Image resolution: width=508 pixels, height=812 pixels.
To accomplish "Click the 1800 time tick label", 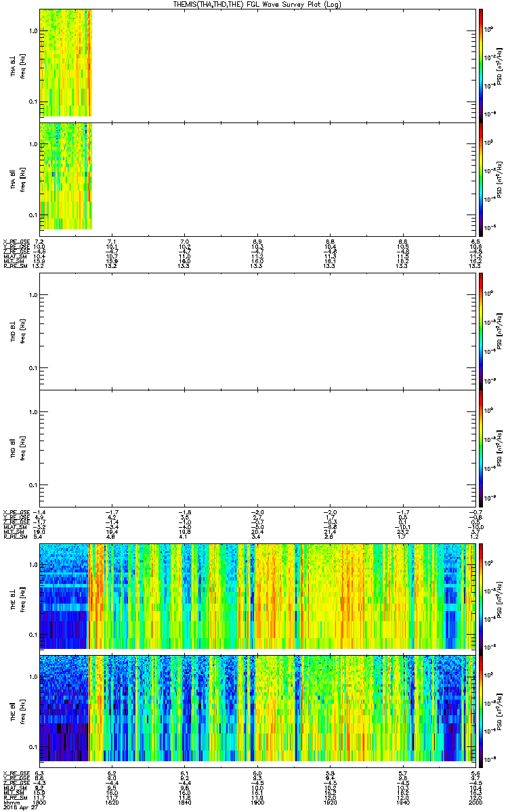I will [39, 802].
